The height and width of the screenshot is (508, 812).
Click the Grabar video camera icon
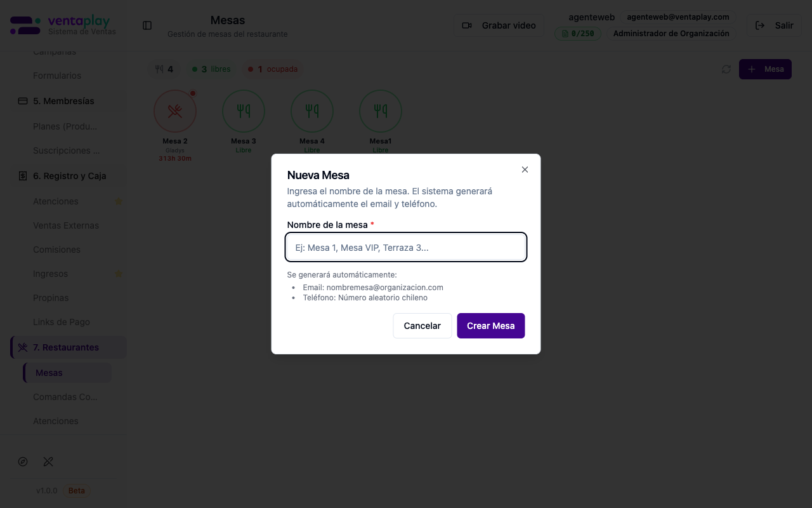coord(467,25)
